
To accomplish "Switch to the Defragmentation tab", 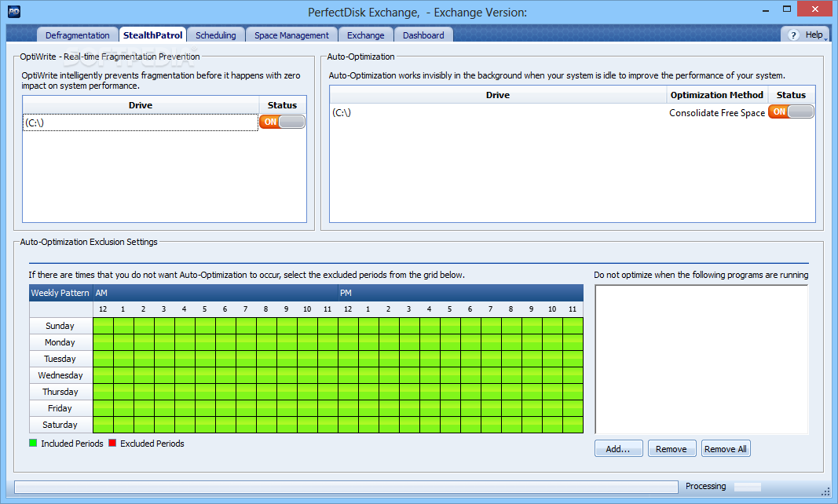I will pos(78,35).
